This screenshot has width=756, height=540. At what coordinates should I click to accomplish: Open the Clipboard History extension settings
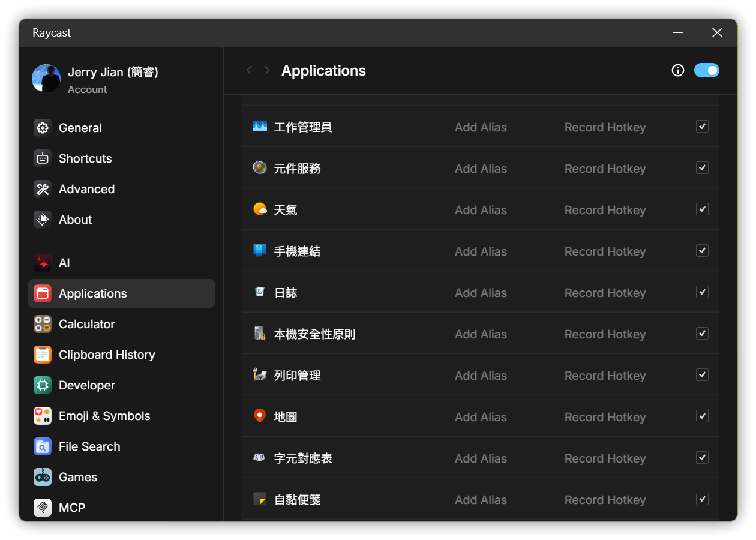pos(121,355)
